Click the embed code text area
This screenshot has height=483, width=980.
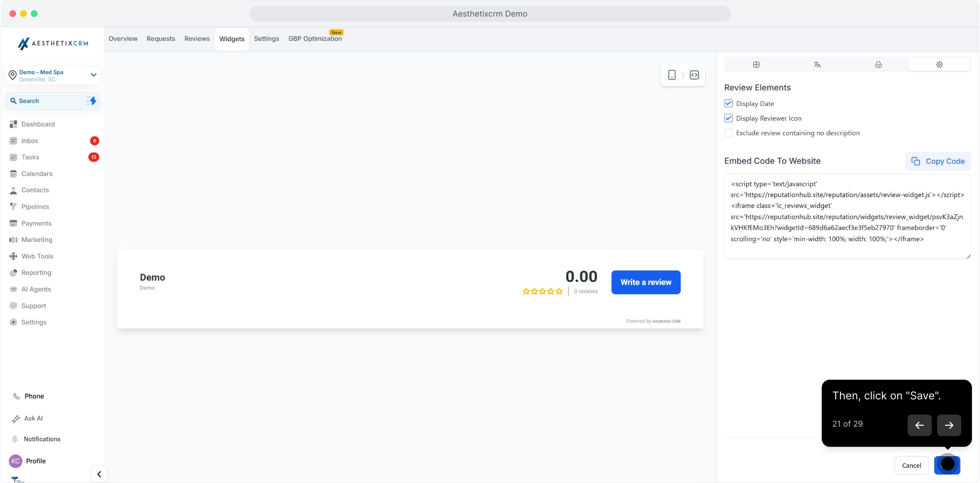(847, 216)
